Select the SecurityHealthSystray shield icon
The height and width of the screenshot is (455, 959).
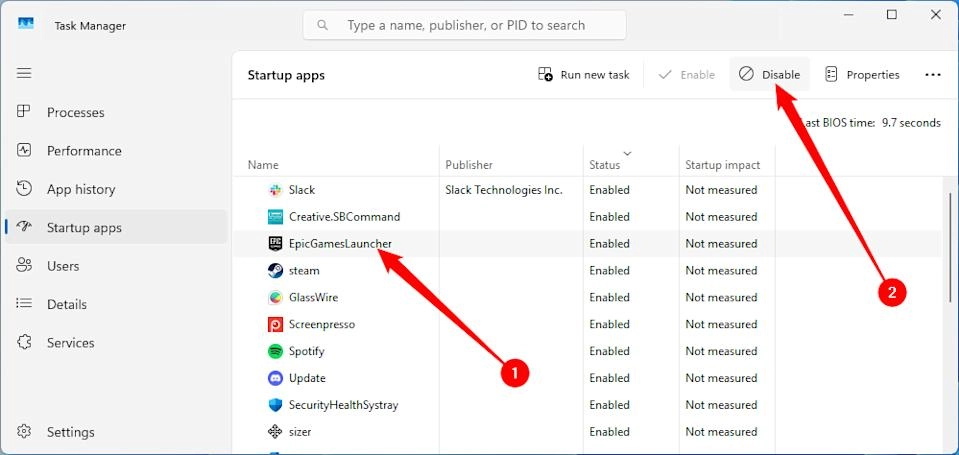(x=275, y=405)
